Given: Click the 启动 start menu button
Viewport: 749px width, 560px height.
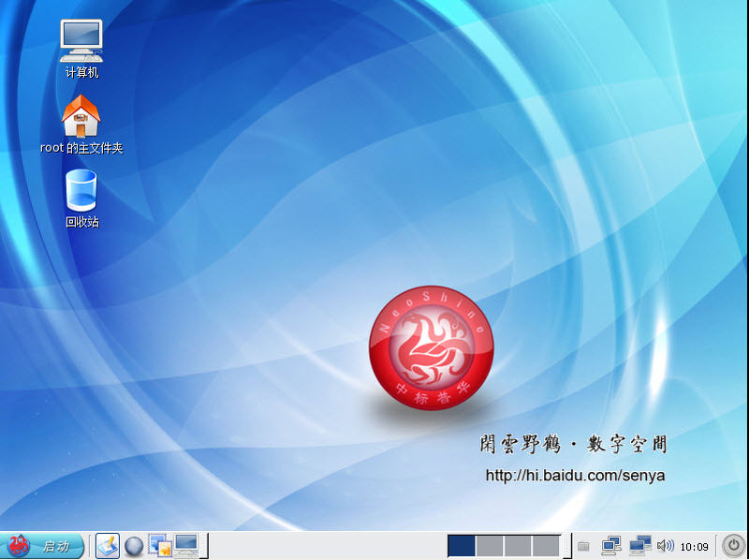Looking at the screenshot, I should click(42, 545).
